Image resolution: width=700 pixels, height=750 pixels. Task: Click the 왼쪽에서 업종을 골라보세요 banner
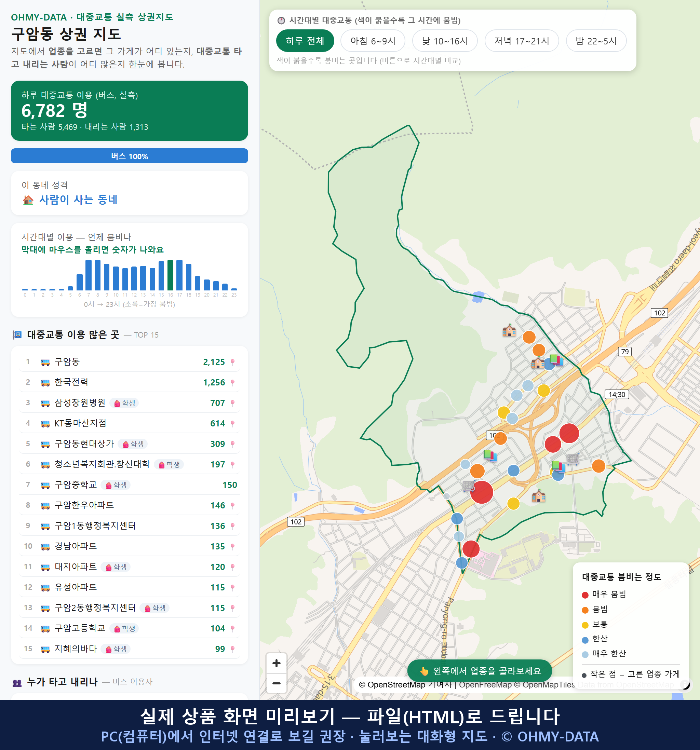tap(480, 671)
